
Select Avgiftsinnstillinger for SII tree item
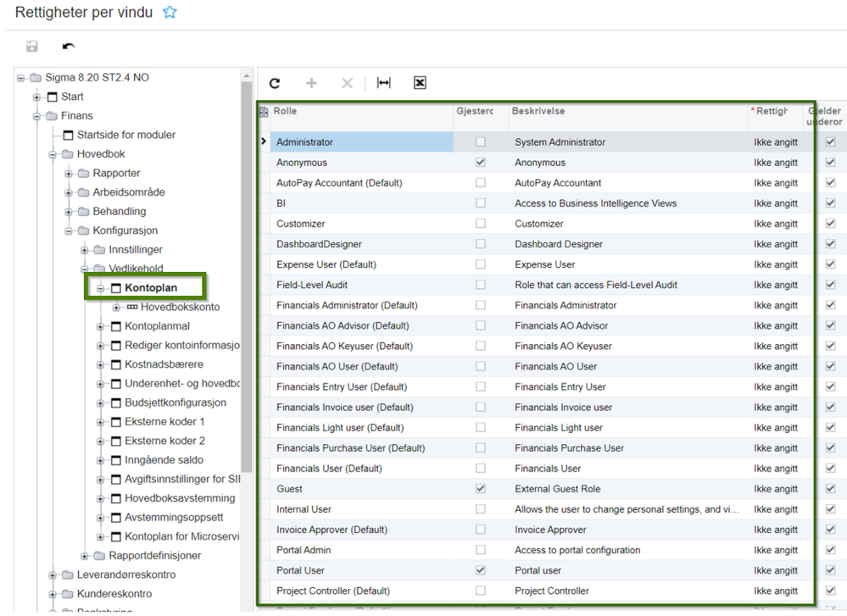[182, 480]
